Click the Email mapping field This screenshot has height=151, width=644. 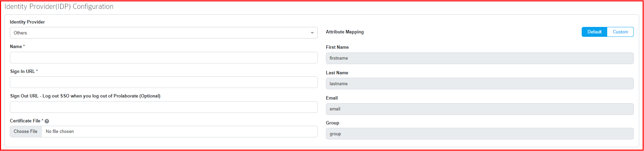pos(480,109)
